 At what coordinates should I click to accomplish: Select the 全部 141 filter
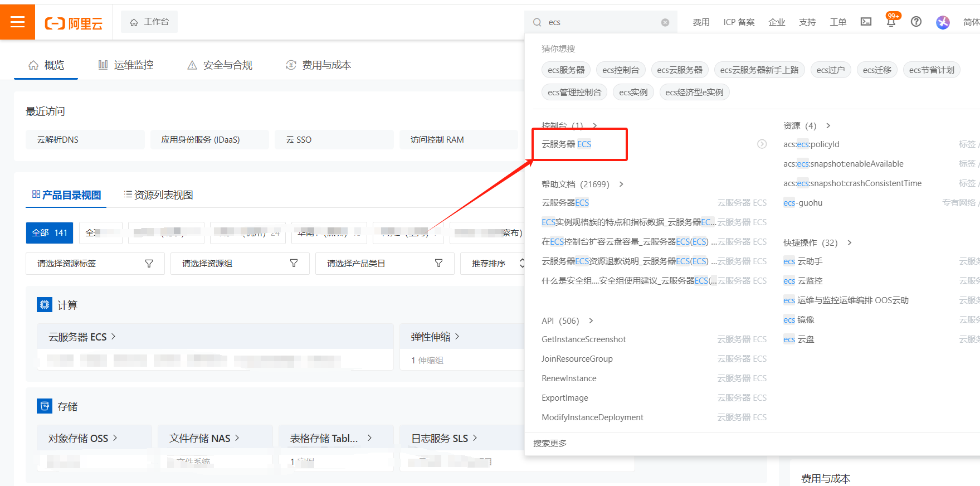point(50,233)
